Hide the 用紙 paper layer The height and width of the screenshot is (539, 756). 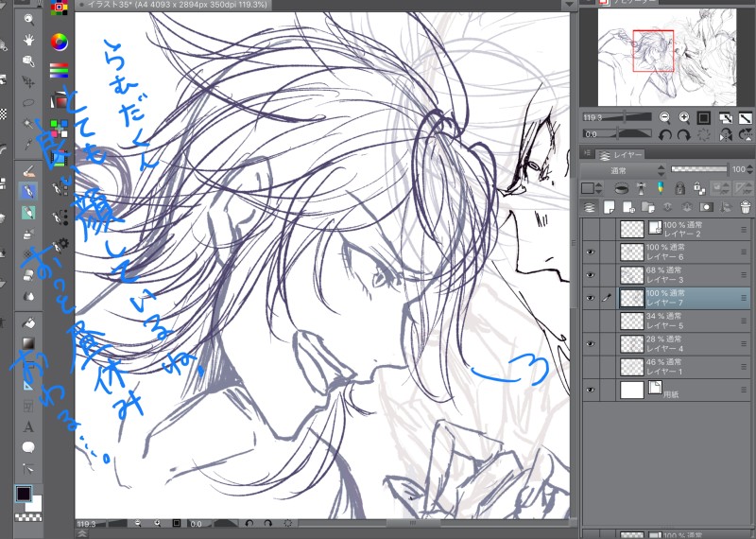tap(590, 390)
